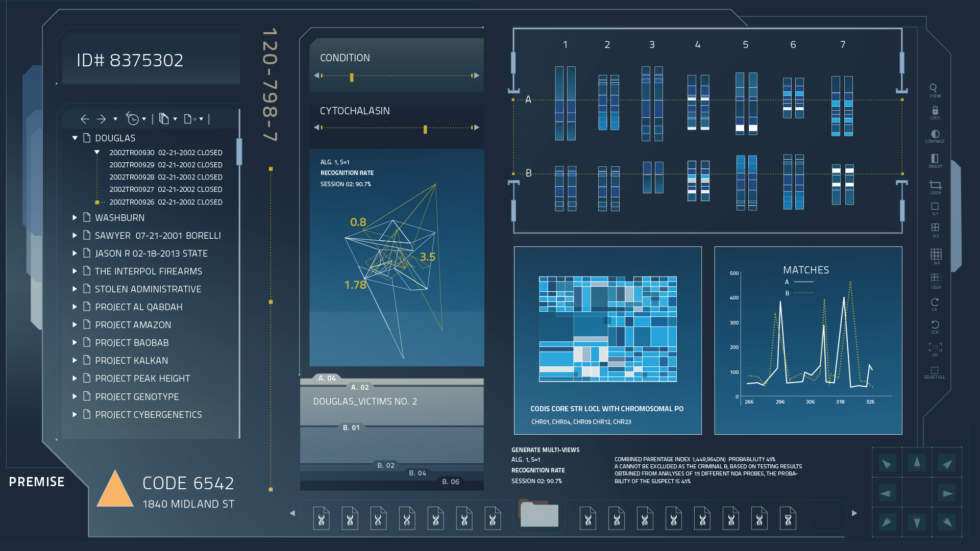Screen dimensions: 980x551
Task: Collapse the 2002TR00930 case entry
Action: 97,153
